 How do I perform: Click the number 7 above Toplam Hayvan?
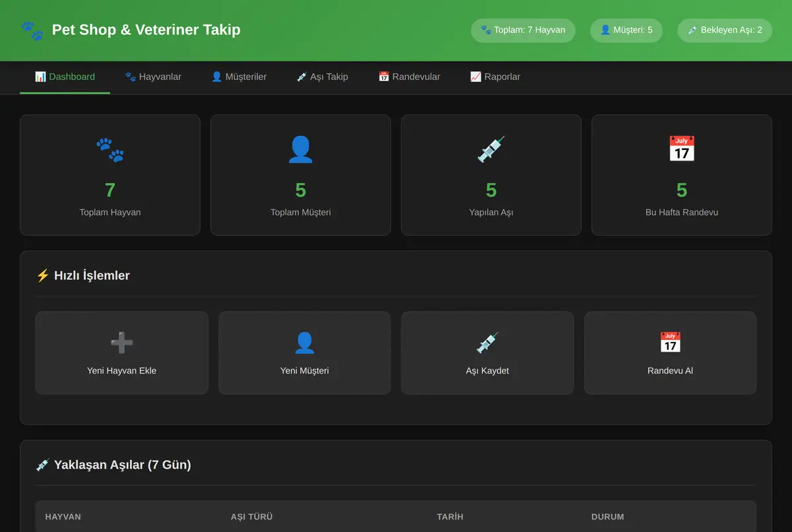(x=110, y=191)
